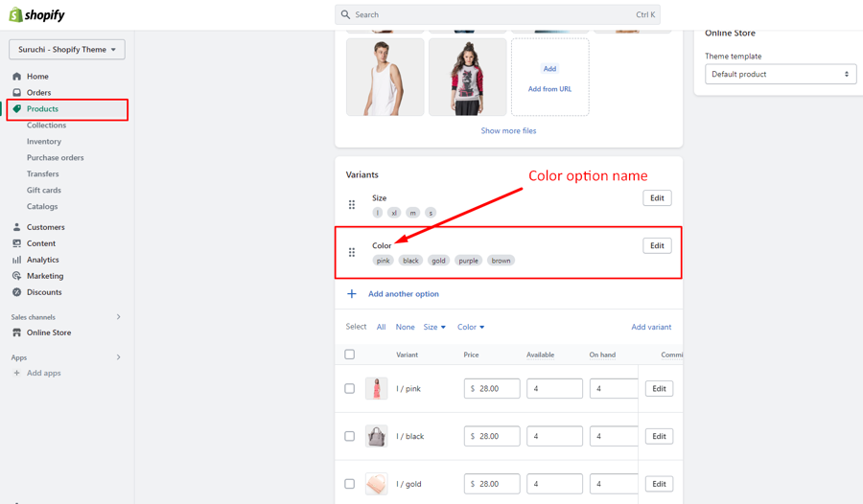The width and height of the screenshot is (863, 504).
Task: Click the Search bar at the top
Action: (x=497, y=15)
